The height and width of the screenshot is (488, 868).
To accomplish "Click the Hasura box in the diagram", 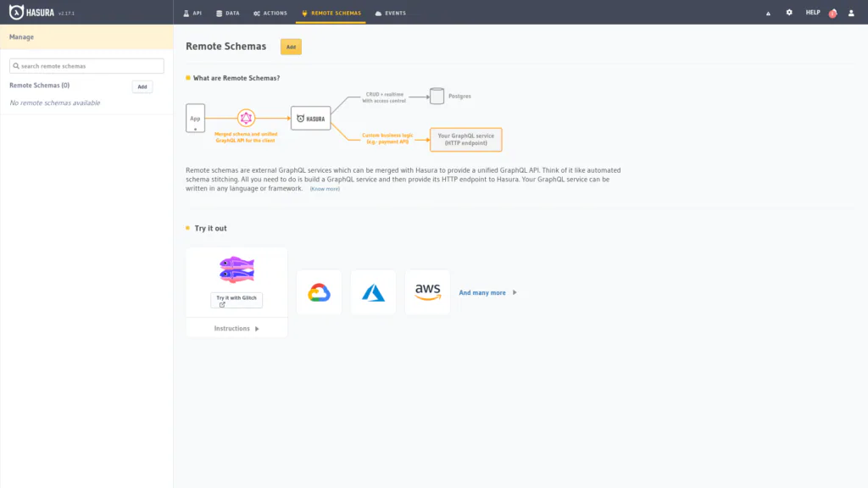I will [x=310, y=118].
